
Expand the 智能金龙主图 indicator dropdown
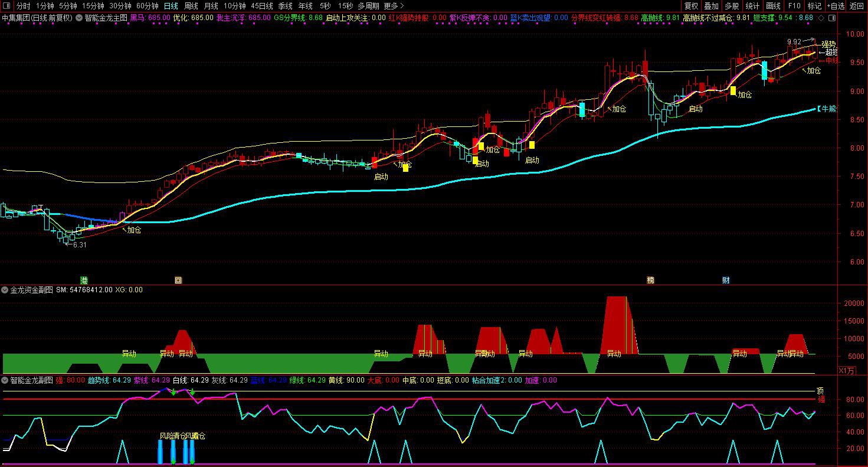pos(79,18)
